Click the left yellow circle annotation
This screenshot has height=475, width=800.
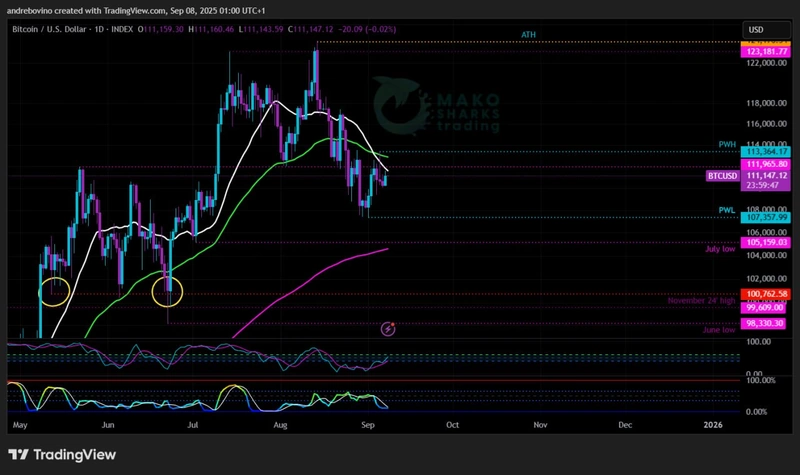[54, 291]
